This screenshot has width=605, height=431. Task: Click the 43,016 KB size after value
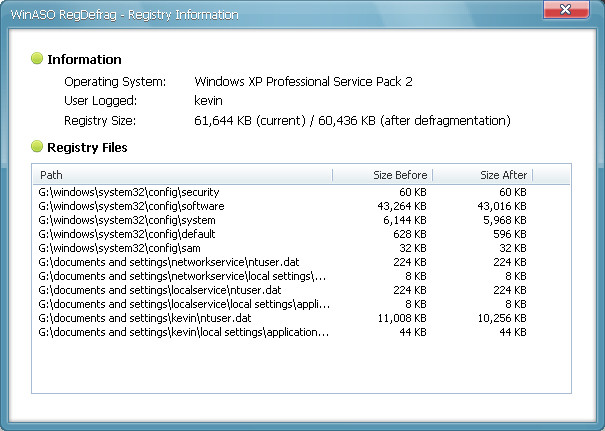coord(502,206)
